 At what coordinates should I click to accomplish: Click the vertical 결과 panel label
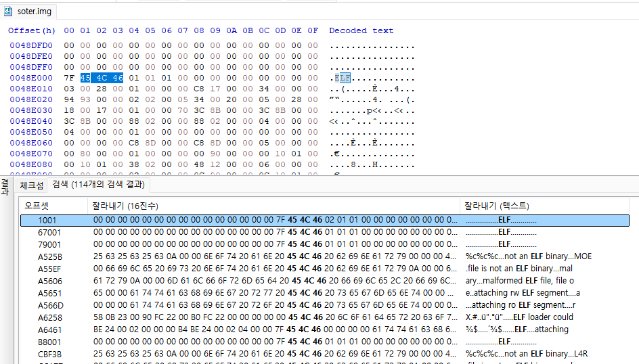(x=4, y=187)
